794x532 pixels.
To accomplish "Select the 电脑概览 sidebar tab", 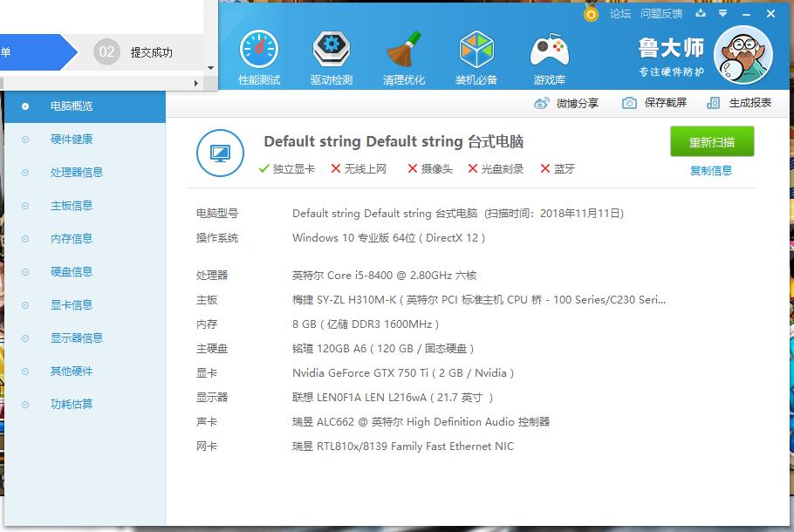I will click(x=86, y=106).
